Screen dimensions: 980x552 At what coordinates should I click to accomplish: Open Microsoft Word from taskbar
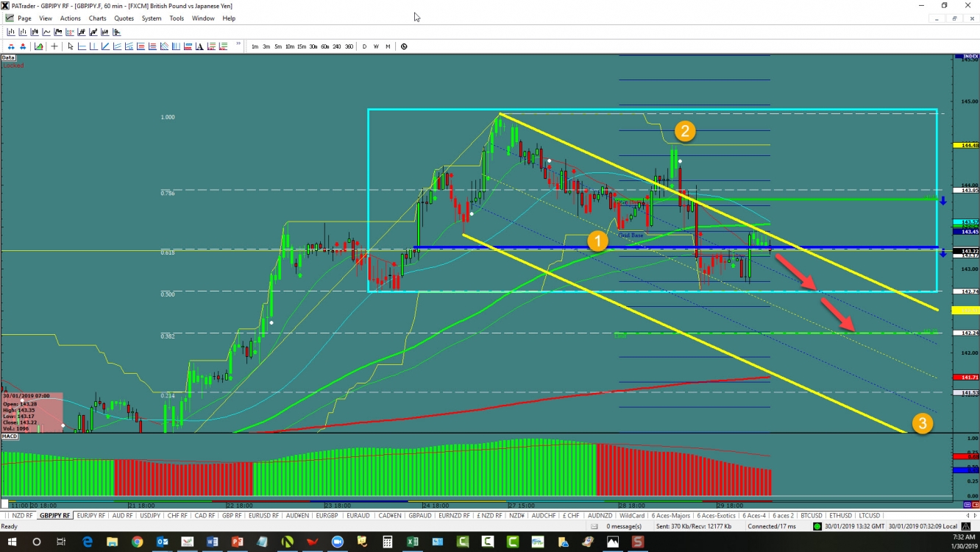click(x=212, y=542)
